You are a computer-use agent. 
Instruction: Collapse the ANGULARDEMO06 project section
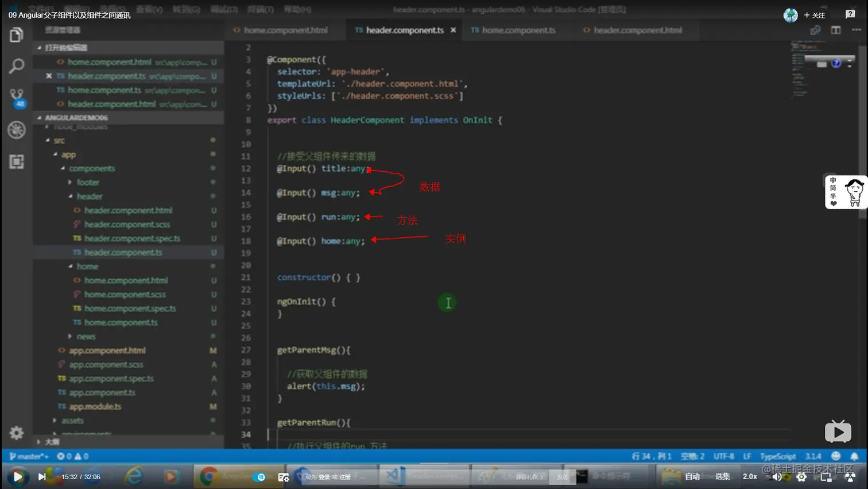pos(129,118)
